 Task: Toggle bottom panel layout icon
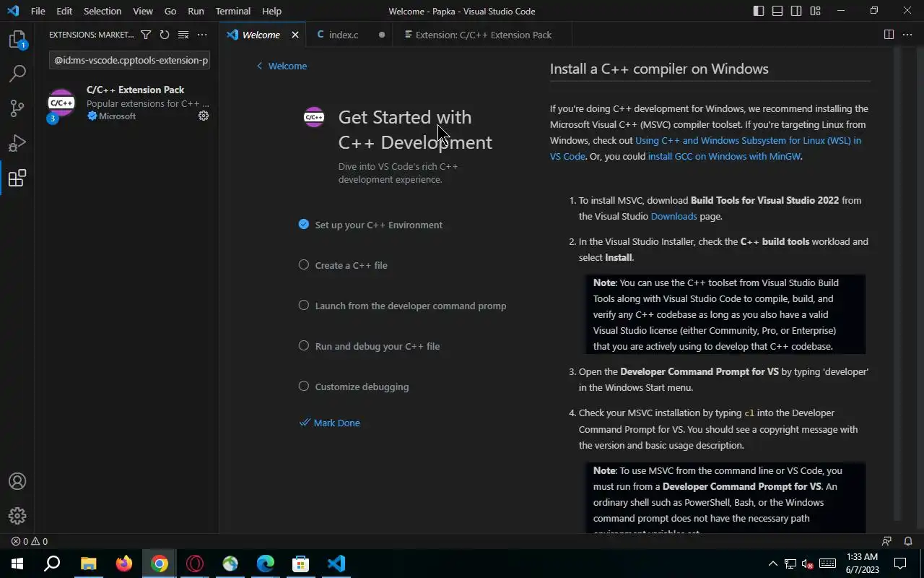(x=777, y=11)
